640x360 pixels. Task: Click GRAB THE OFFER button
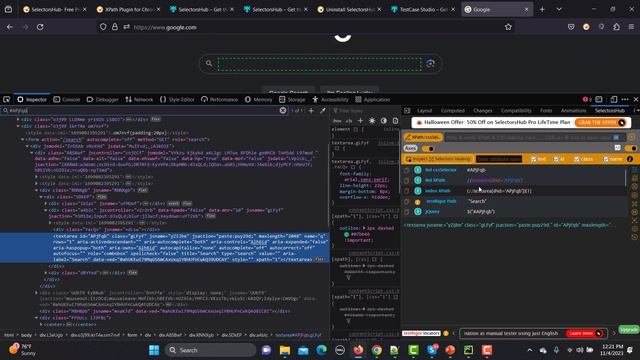pyautogui.click(x=600, y=122)
